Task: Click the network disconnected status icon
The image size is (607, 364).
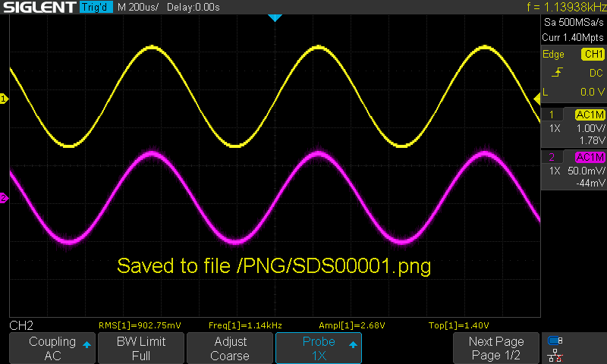Action: (x=555, y=355)
